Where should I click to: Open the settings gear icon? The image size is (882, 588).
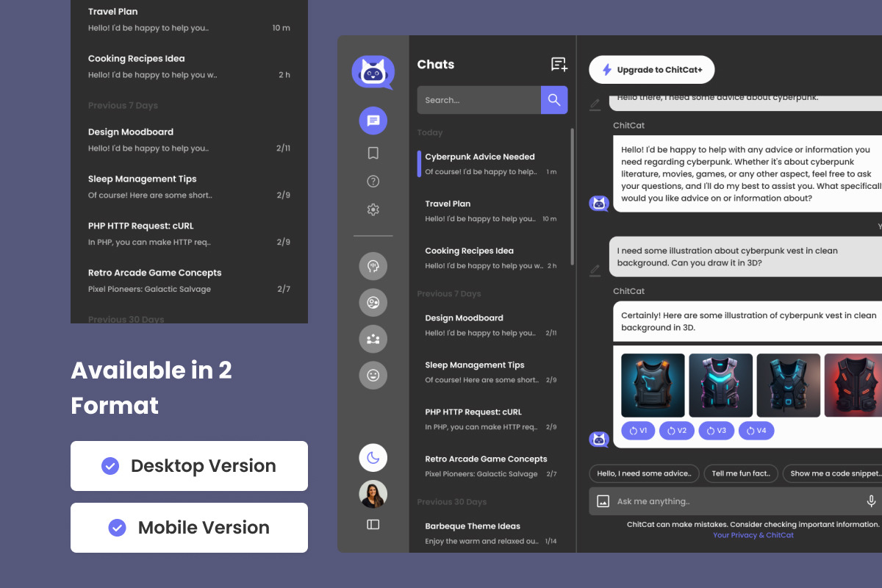[373, 209]
